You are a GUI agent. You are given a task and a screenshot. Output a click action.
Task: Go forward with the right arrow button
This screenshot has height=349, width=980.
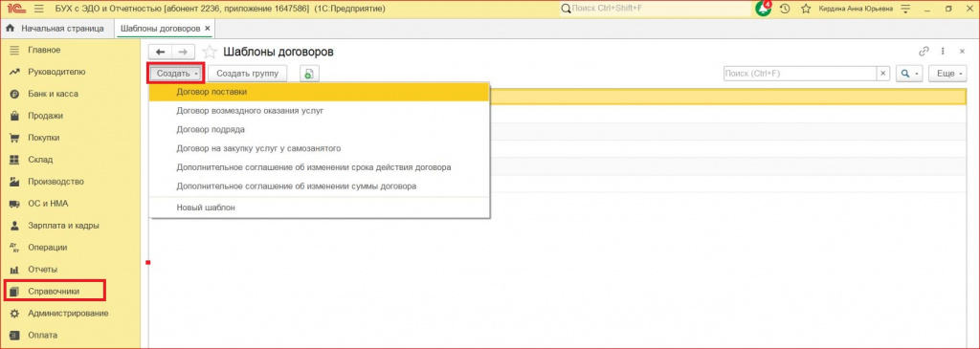pyautogui.click(x=184, y=53)
